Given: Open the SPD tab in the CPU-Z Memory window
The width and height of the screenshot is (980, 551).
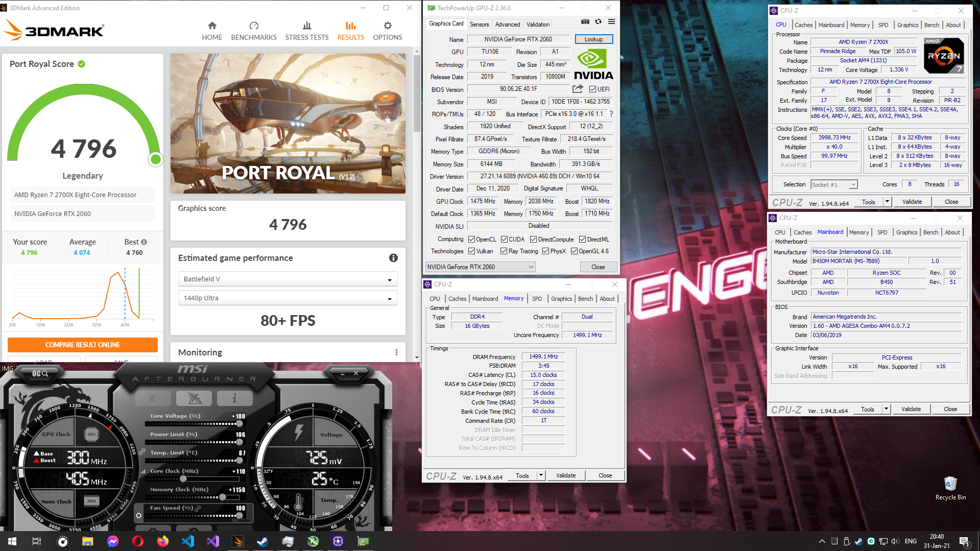Looking at the screenshot, I should [537, 299].
